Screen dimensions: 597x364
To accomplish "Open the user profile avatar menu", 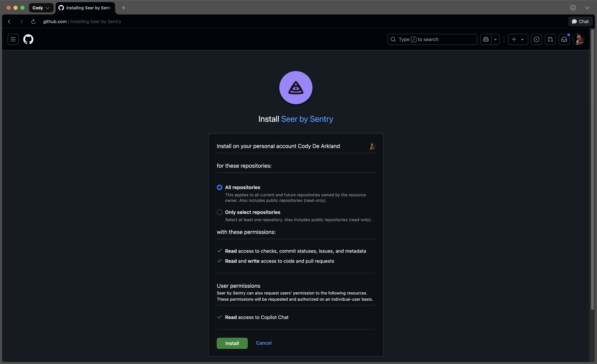I will 578,39.
